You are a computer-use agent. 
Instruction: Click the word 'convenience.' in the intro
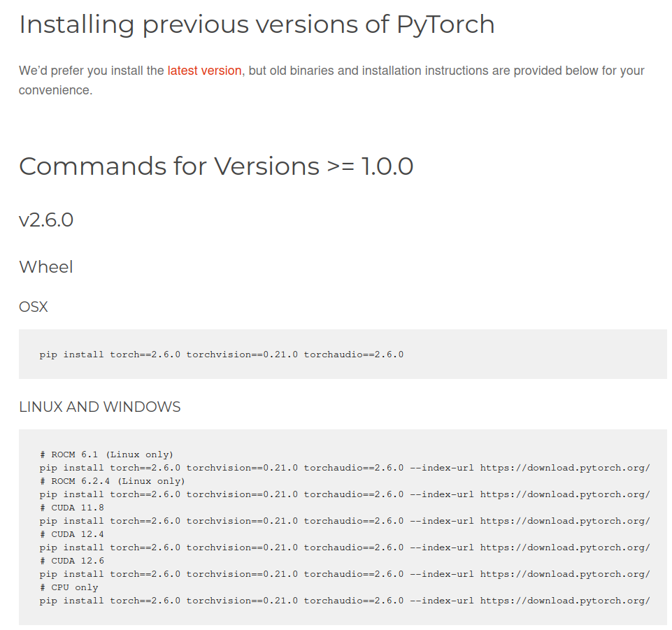[x=56, y=90]
